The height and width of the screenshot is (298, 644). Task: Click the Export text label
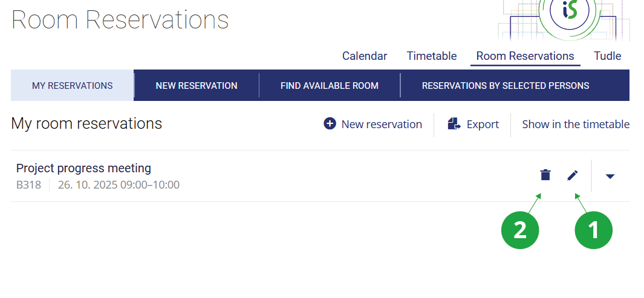[x=483, y=125]
